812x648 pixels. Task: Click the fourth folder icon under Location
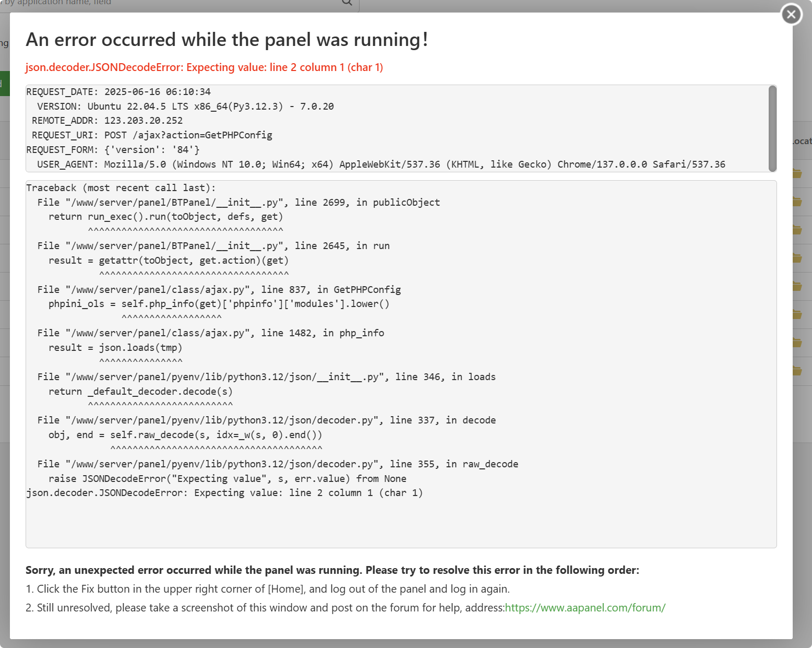point(797,258)
